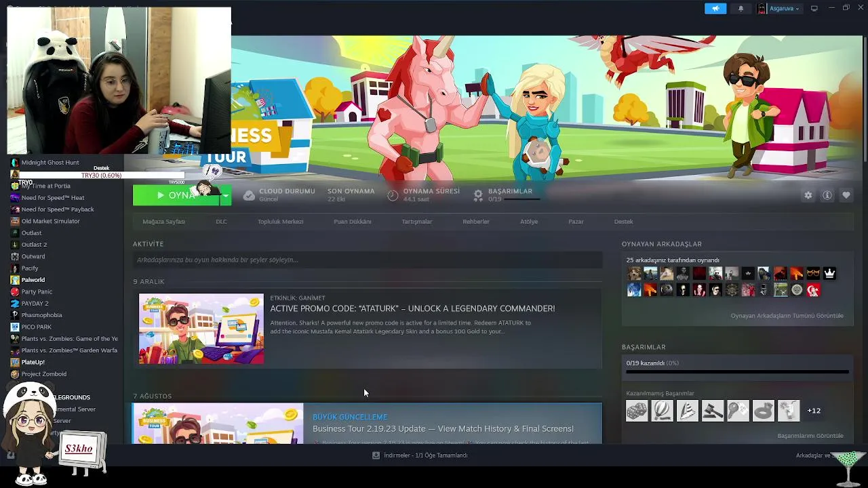Select the gavel achievement icon

point(713,411)
